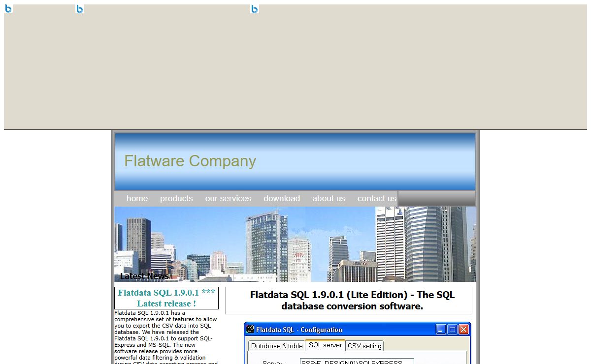591x364 pixels.
Task: Click the Latest News heading
Action: point(144,276)
